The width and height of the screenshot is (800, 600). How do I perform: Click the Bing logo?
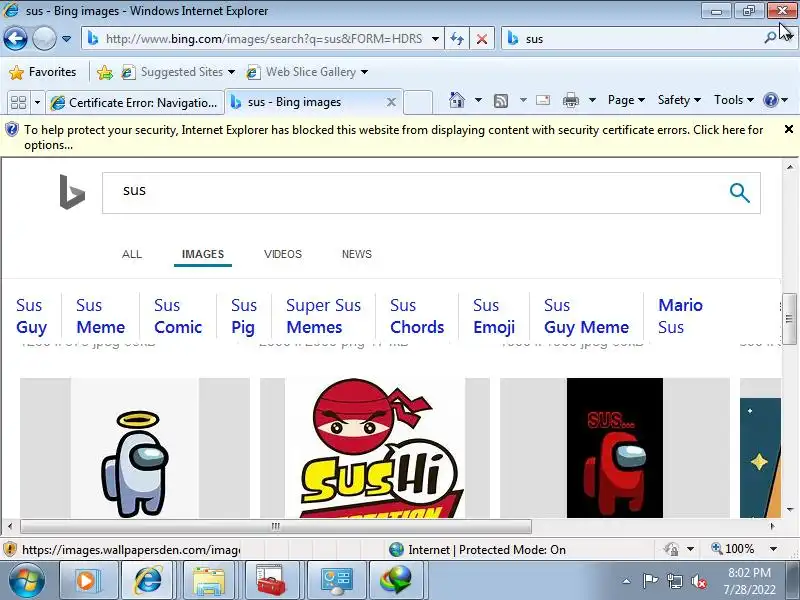click(72, 192)
